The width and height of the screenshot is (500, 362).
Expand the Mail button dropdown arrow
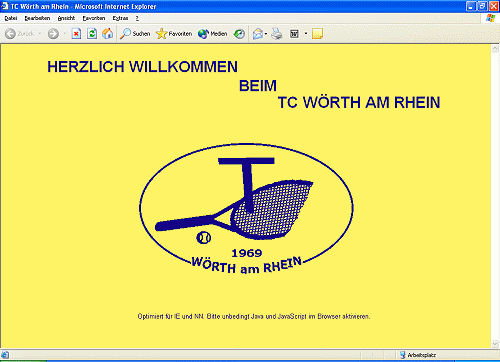[x=266, y=34]
